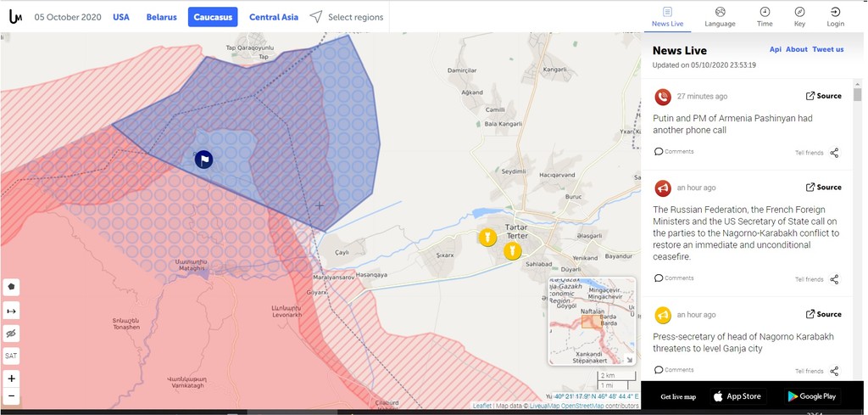The height and width of the screenshot is (415, 868).
Task: Switch to the Belarus region
Action: coord(162,17)
